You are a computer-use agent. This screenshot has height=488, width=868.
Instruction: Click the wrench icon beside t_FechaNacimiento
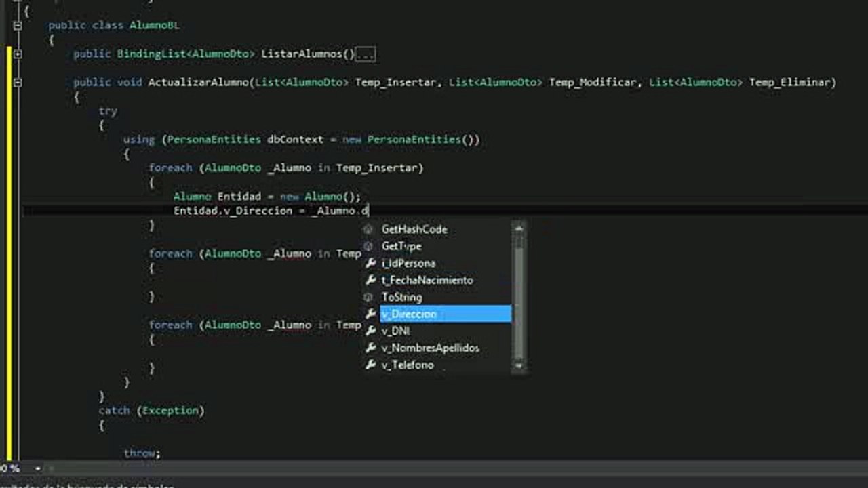click(370, 280)
